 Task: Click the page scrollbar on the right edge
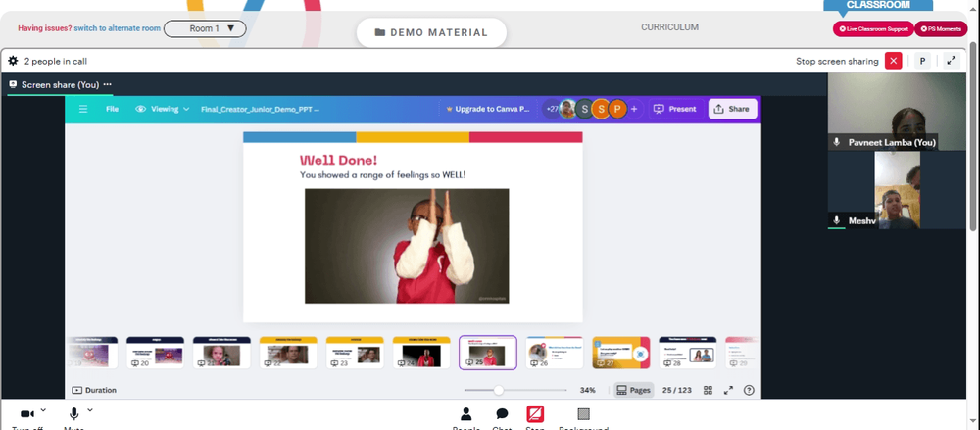click(x=975, y=137)
